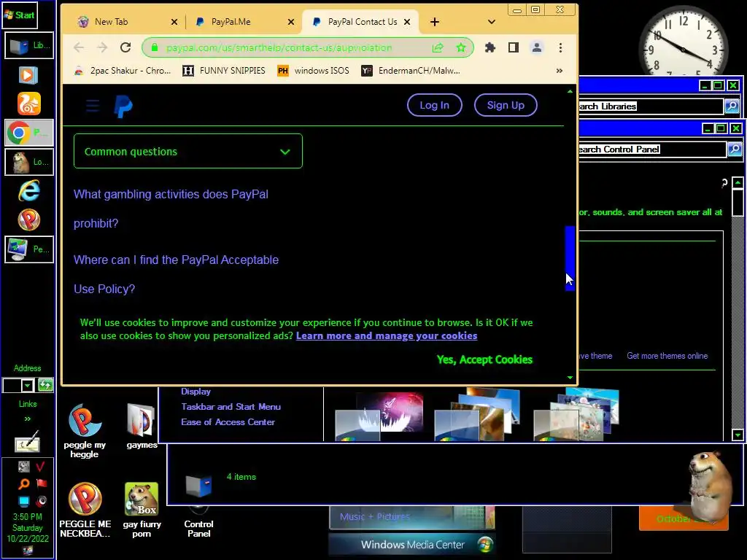Viewport: 747px width, 560px height.
Task: Open Chrome three-dot menu
Action: 560,47
